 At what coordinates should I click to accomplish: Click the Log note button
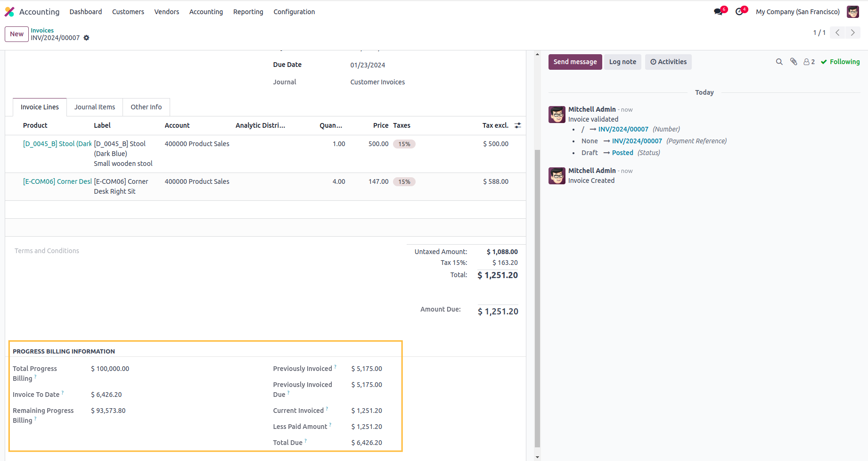(x=622, y=62)
